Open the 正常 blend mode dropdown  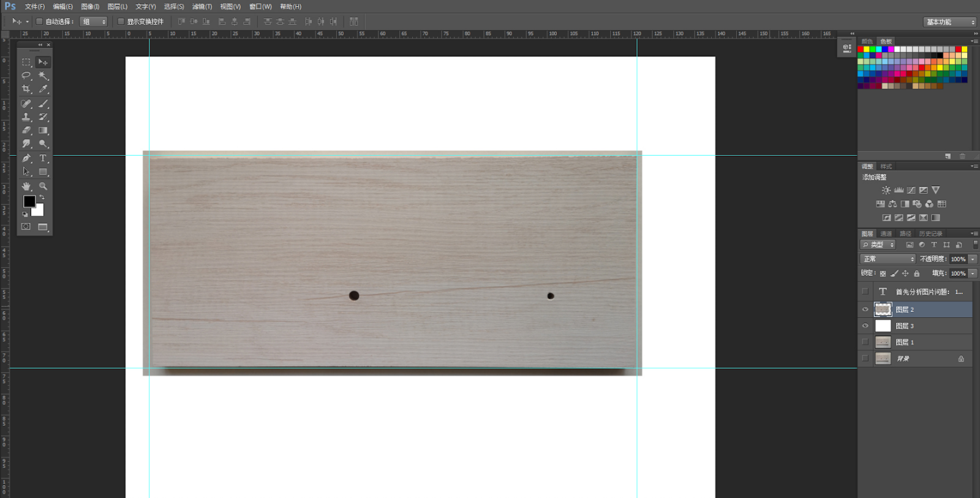pos(888,259)
